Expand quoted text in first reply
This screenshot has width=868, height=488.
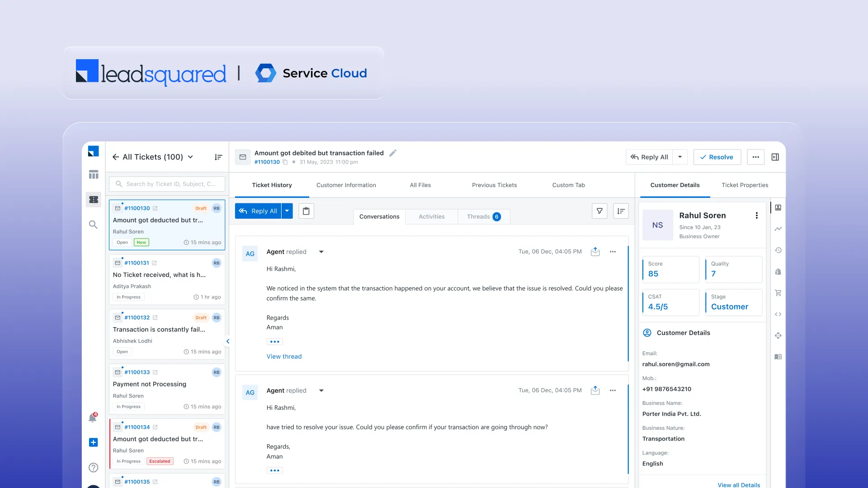[x=274, y=342]
